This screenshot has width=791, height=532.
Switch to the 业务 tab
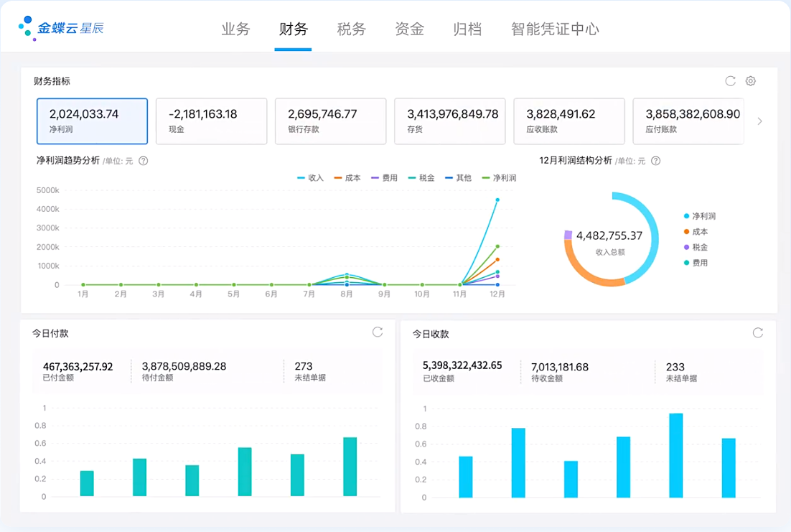[235, 29]
